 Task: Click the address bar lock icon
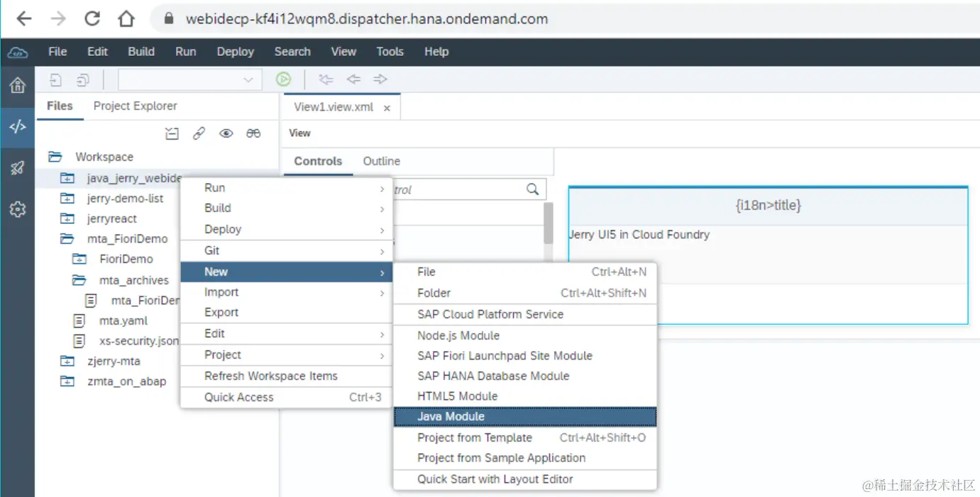point(169,19)
